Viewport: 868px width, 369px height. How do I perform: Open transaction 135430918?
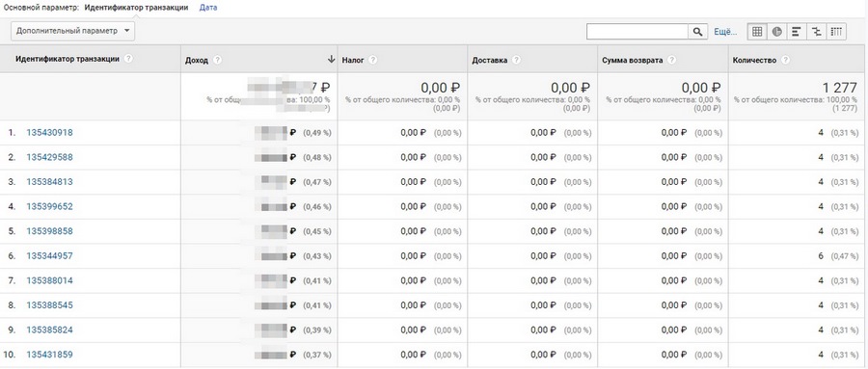tap(49, 133)
